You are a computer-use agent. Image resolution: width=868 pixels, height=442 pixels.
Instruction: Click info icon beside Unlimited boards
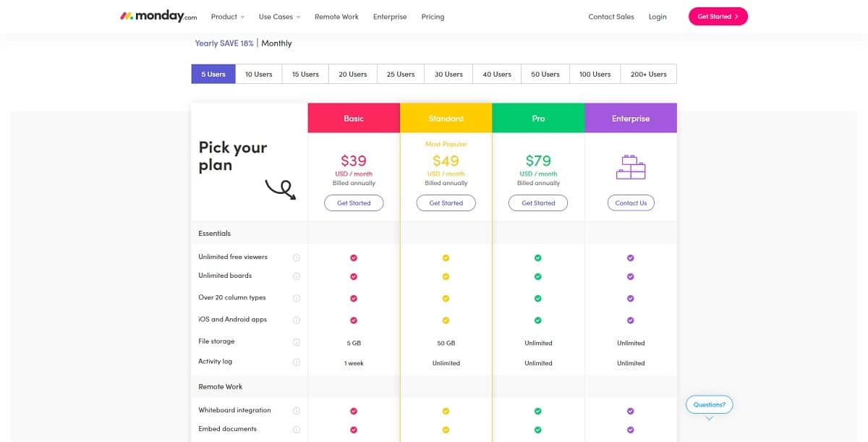pos(296,276)
